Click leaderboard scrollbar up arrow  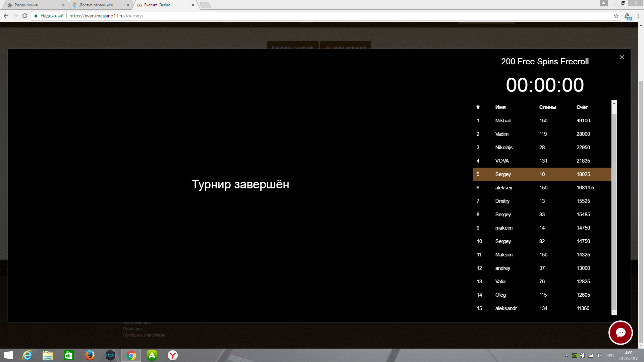pos(614,103)
